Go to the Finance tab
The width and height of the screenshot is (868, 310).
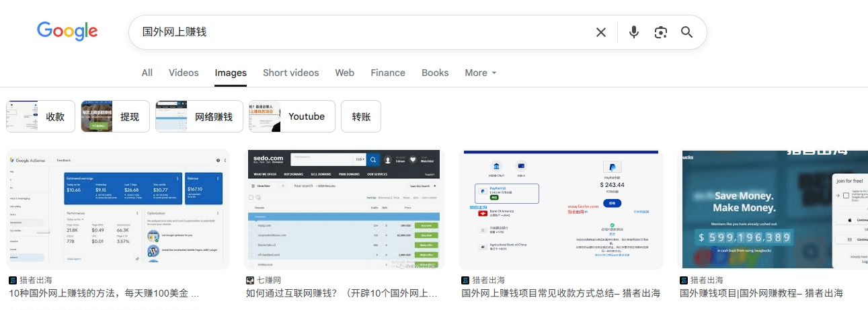click(x=388, y=73)
